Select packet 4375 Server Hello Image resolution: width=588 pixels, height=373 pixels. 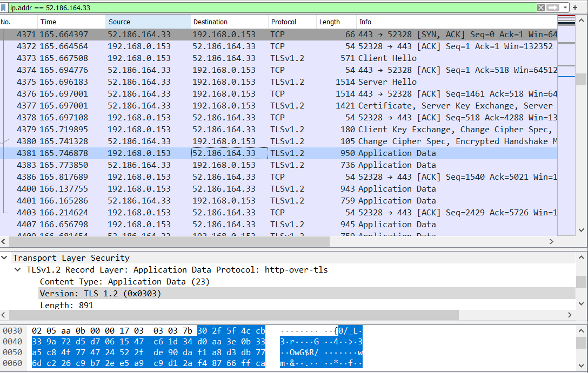click(x=279, y=82)
